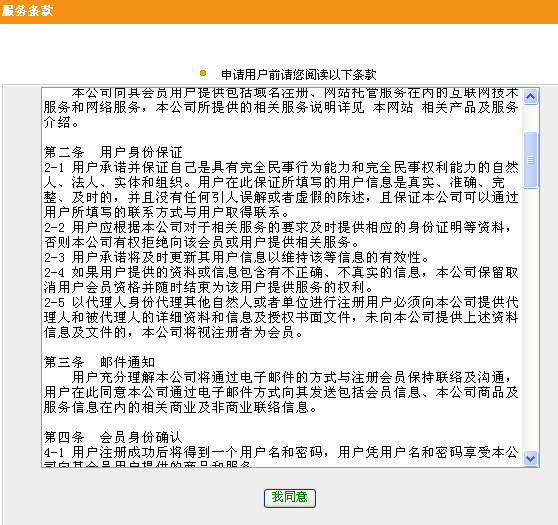Click the line starting with clause 2-1
The width and height of the screenshot is (558, 525).
[x=281, y=167]
